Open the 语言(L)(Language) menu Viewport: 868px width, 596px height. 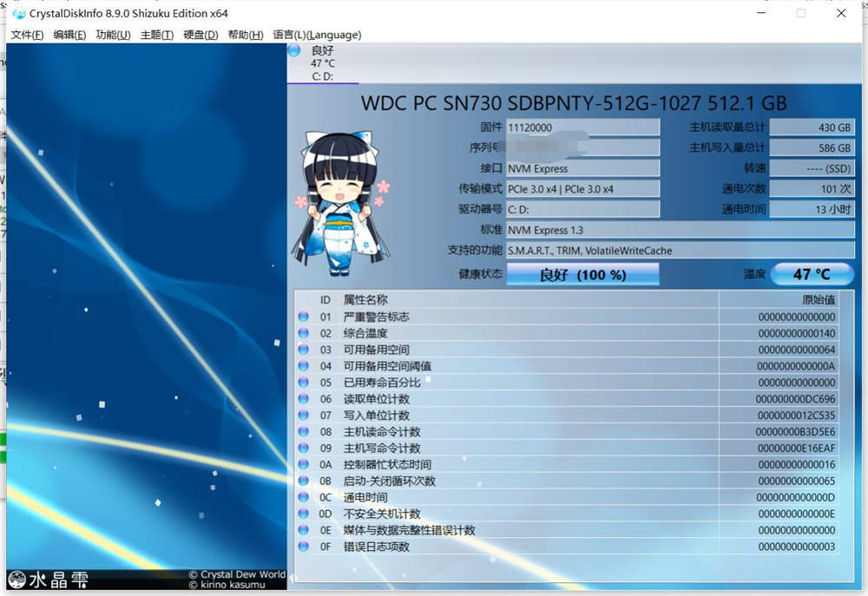(317, 35)
